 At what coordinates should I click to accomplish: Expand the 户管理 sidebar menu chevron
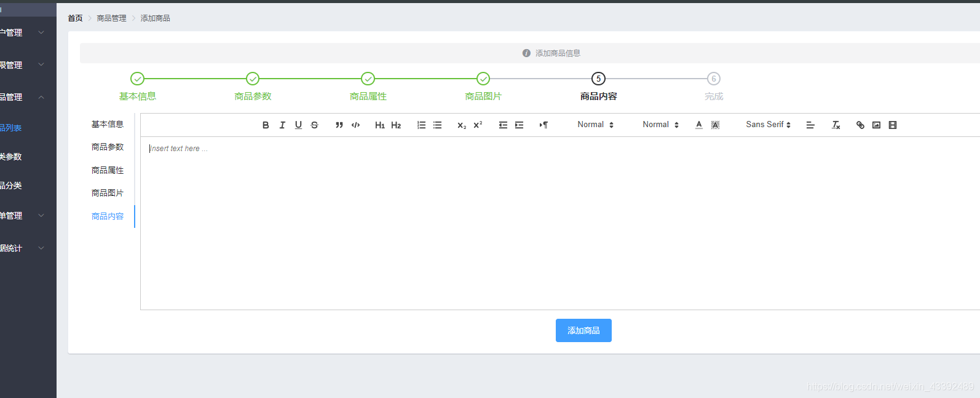[41, 33]
